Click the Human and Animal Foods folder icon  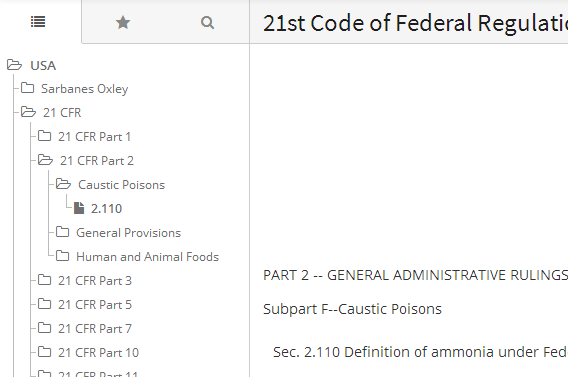[62, 256]
